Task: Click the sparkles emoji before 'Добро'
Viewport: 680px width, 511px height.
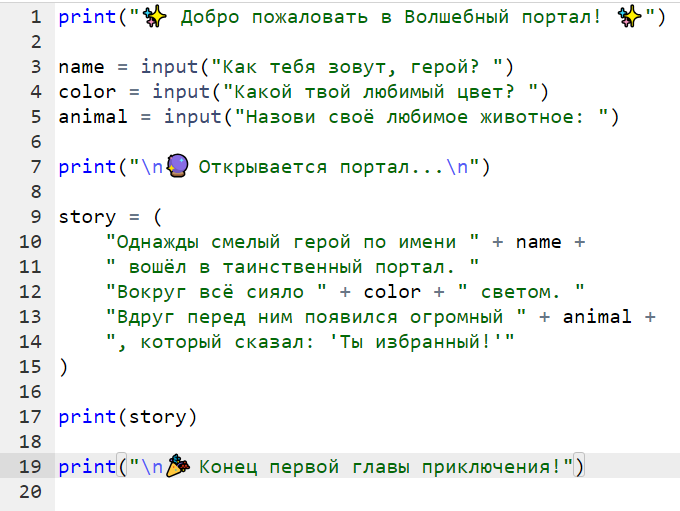Action: pyautogui.click(x=155, y=17)
